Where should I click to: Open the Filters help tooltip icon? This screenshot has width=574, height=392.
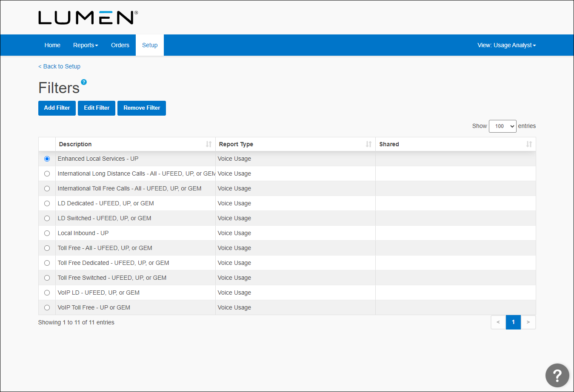coord(84,82)
